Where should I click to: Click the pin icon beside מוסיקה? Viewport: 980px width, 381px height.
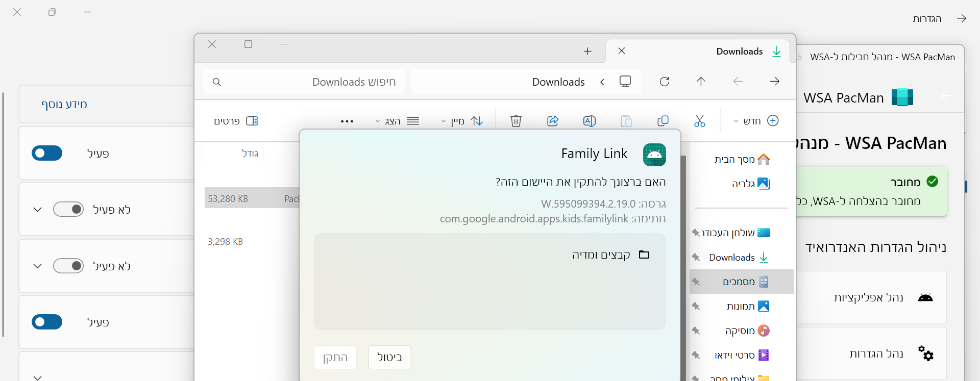(x=696, y=331)
